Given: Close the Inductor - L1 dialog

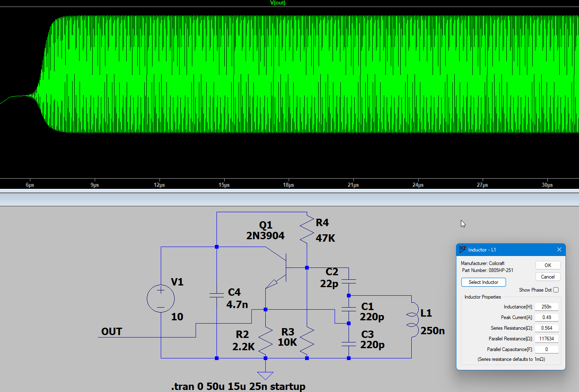Looking at the screenshot, I should click(559, 249).
